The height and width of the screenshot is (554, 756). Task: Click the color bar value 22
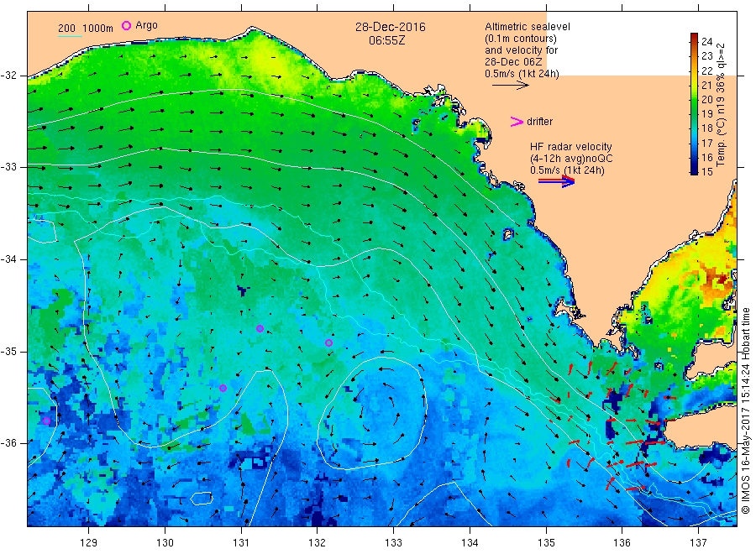pyautogui.click(x=706, y=71)
